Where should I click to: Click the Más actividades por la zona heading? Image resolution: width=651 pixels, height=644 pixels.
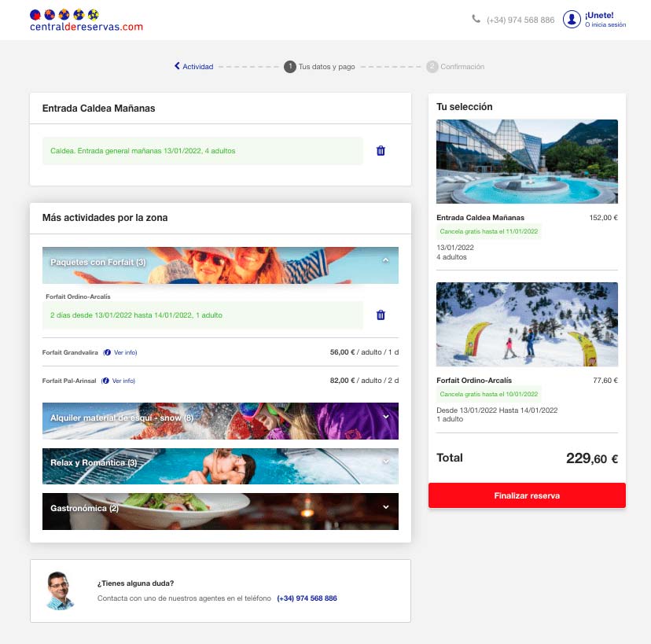(105, 218)
